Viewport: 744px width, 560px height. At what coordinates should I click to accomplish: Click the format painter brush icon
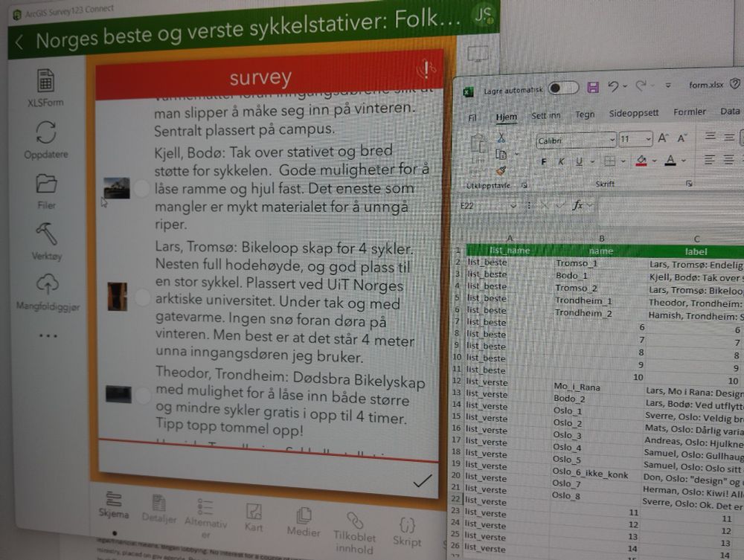501,170
